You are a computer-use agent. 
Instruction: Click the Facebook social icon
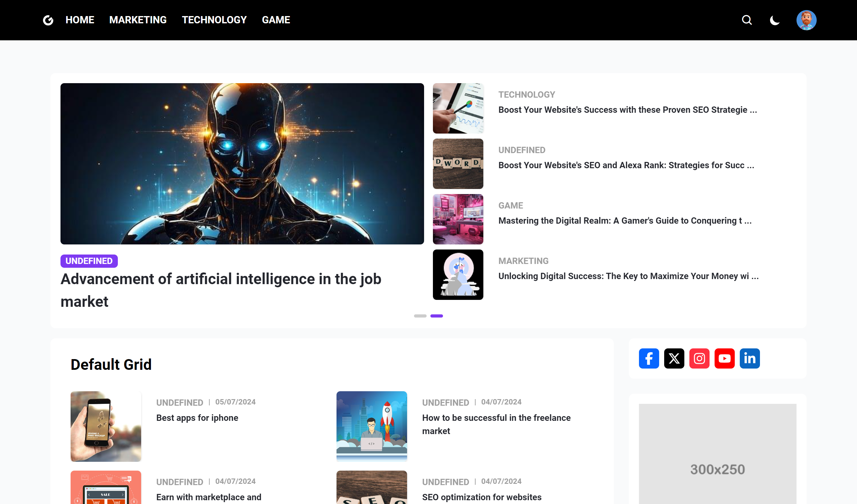(648, 358)
